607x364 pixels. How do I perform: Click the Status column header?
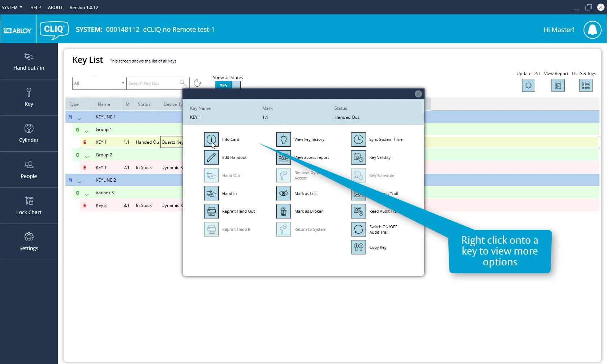[147, 104]
